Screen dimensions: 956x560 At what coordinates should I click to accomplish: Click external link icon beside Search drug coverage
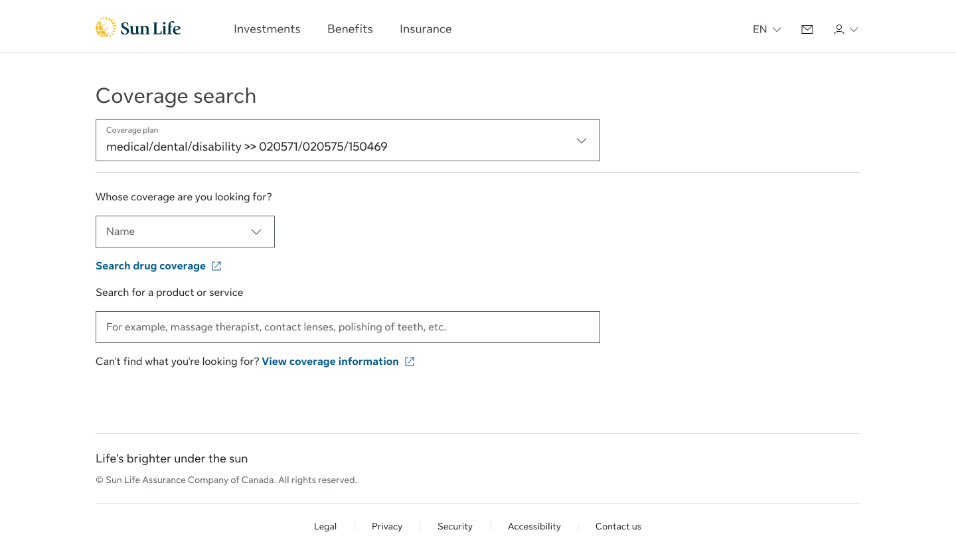click(216, 266)
